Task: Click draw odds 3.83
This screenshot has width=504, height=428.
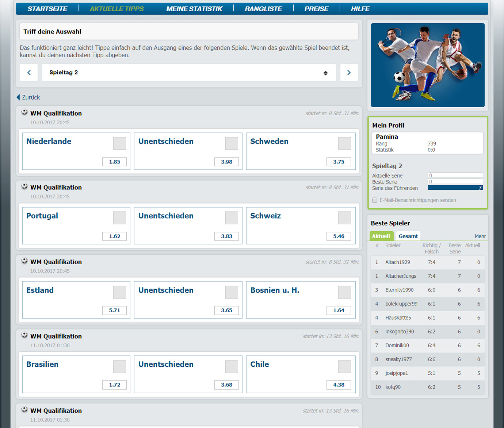Action: coord(227,236)
